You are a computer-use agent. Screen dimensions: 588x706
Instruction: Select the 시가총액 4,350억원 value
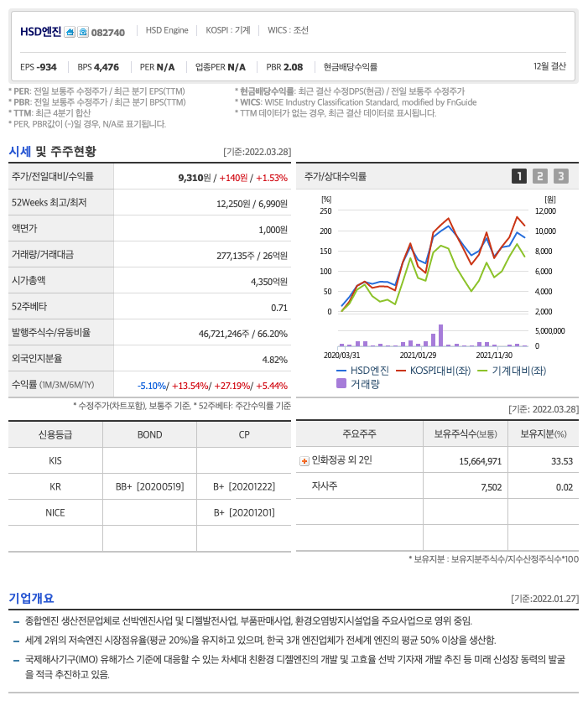(x=269, y=282)
